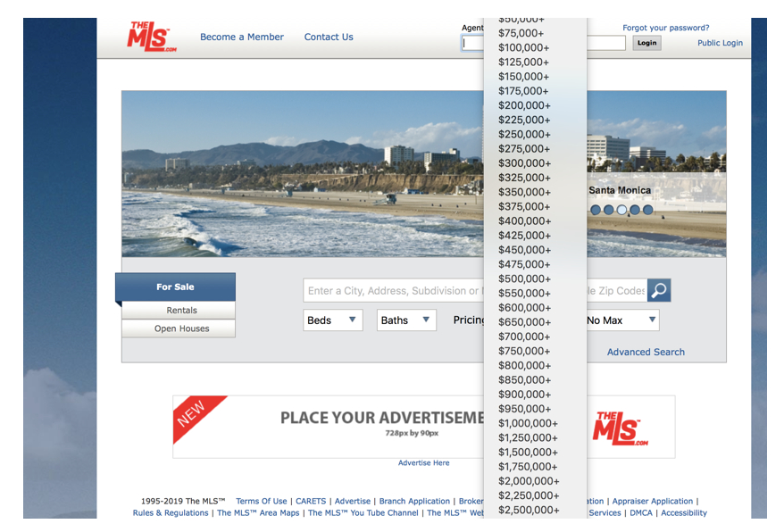Open the Advanced Search link
The image size is (784, 532).
click(646, 352)
